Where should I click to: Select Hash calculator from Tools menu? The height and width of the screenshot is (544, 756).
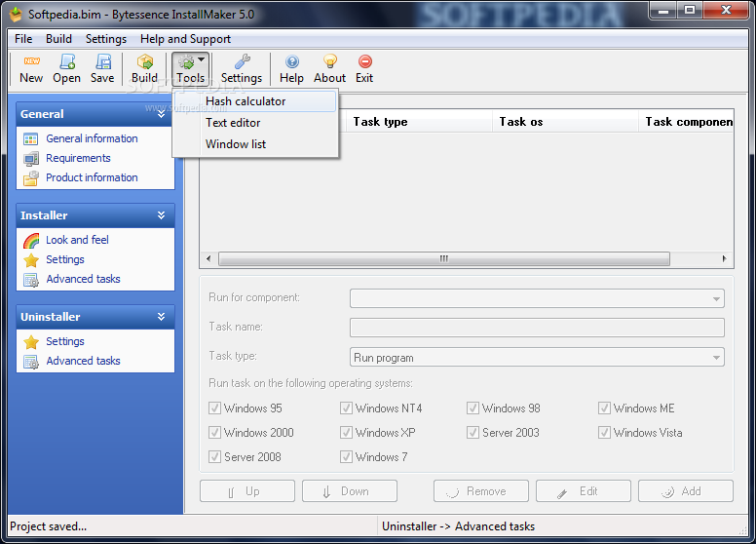[255, 101]
